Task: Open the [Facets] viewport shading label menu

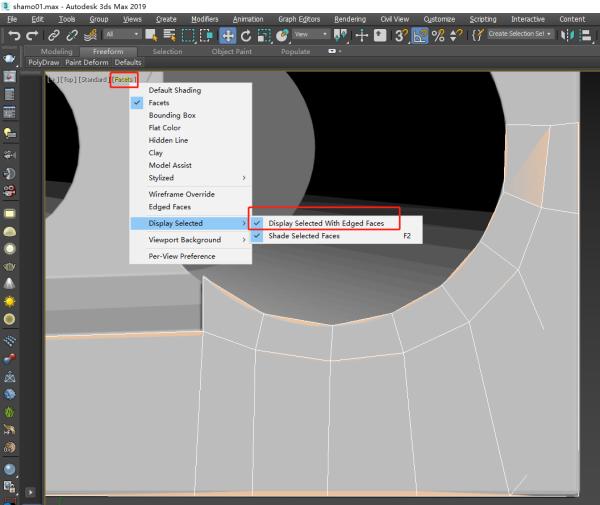Action: [124, 80]
